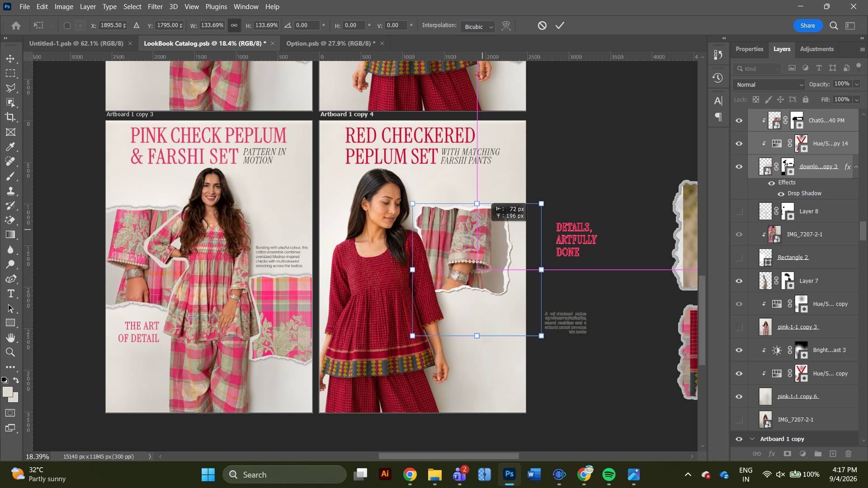Choose the Zoom tool in toolbar
Screen dimensions: 868x488
point(10,352)
